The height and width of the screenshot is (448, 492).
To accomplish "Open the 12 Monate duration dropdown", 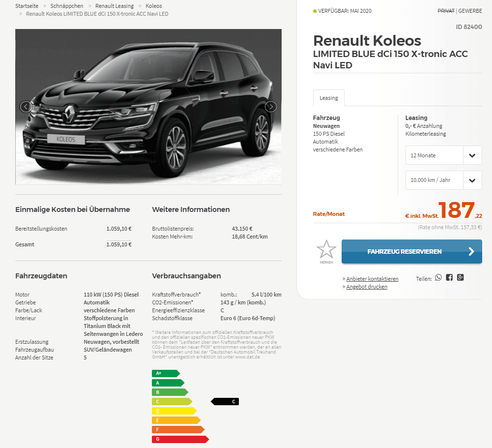I will (444, 155).
